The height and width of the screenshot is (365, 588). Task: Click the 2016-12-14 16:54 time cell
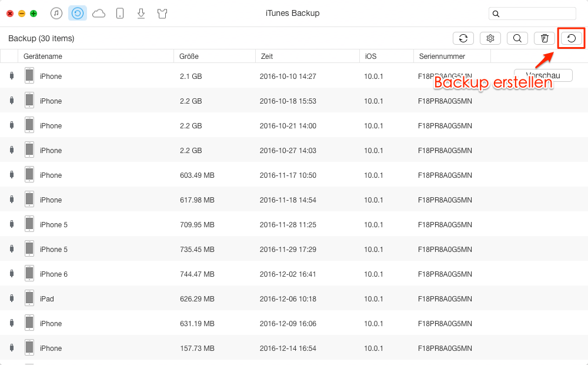coord(288,349)
